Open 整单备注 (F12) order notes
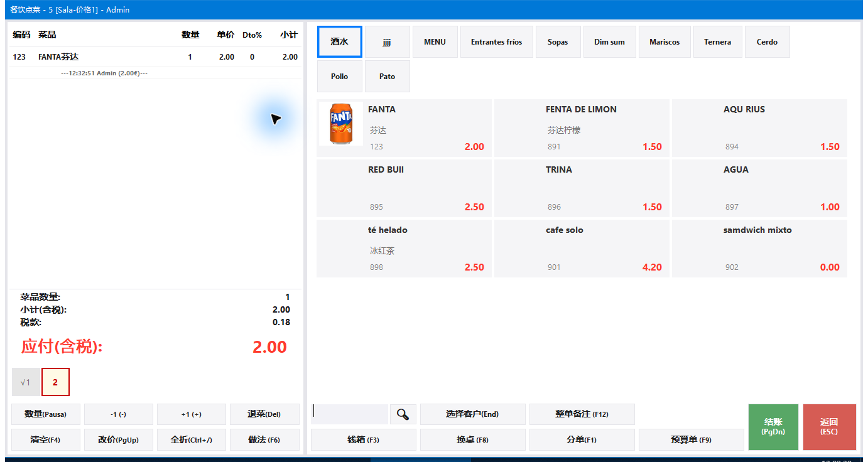 coord(582,414)
